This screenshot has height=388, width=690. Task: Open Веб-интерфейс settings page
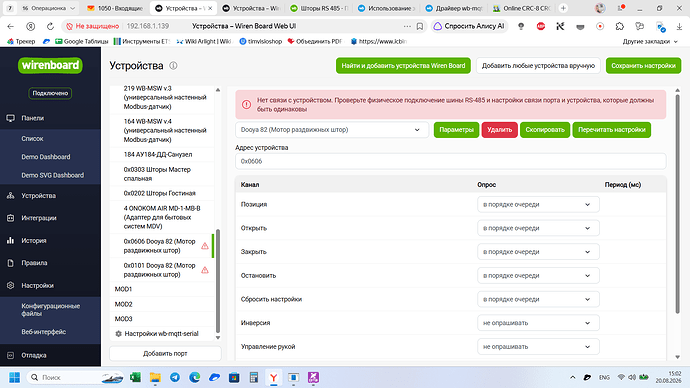click(x=44, y=332)
